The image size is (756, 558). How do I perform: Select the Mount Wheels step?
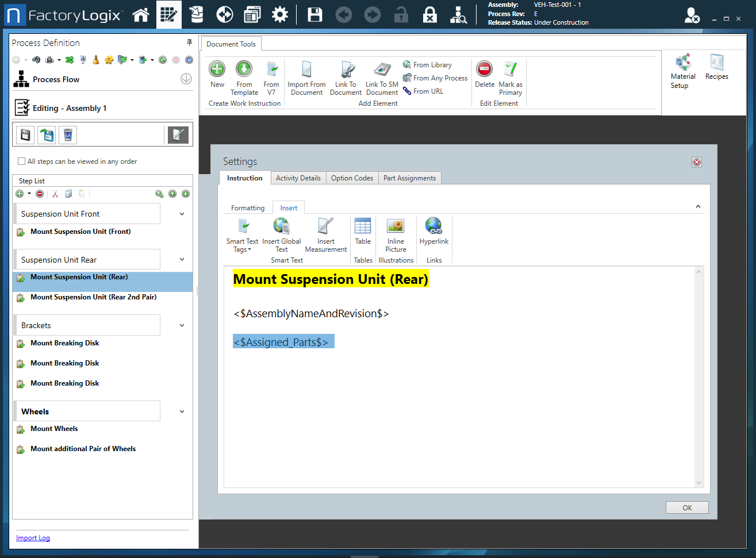(54, 429)
